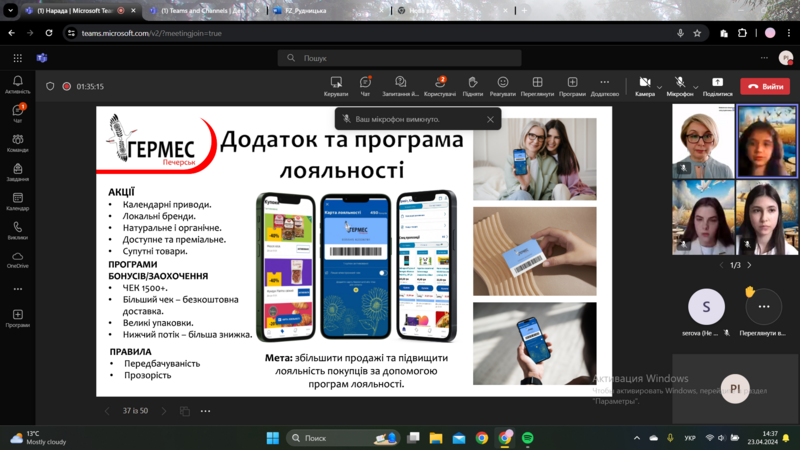Open the profile avatar in Teams header
800x450 pixels.
pos(786,58)
